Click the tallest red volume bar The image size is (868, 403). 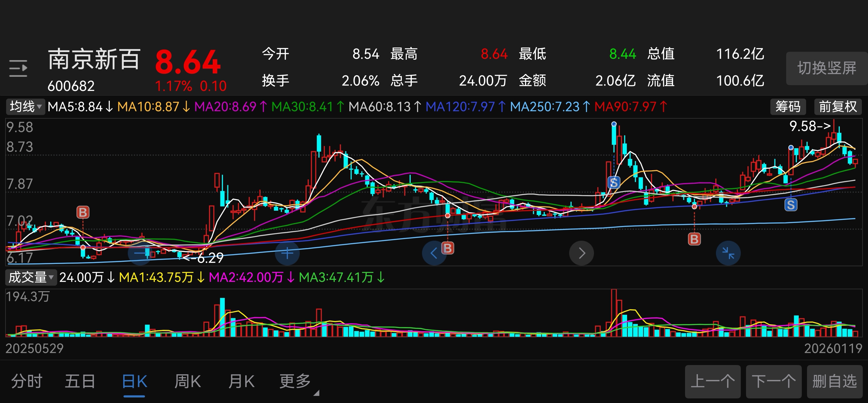(614, 313)
